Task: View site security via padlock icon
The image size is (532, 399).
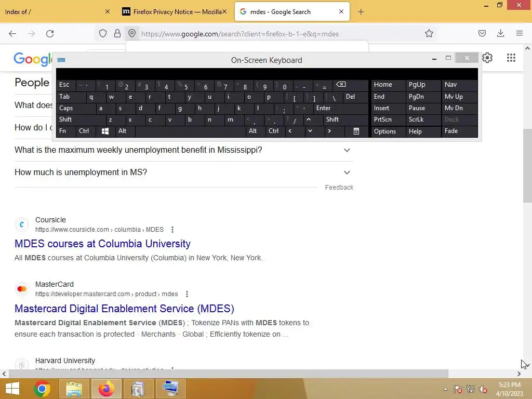Action: 117,33
